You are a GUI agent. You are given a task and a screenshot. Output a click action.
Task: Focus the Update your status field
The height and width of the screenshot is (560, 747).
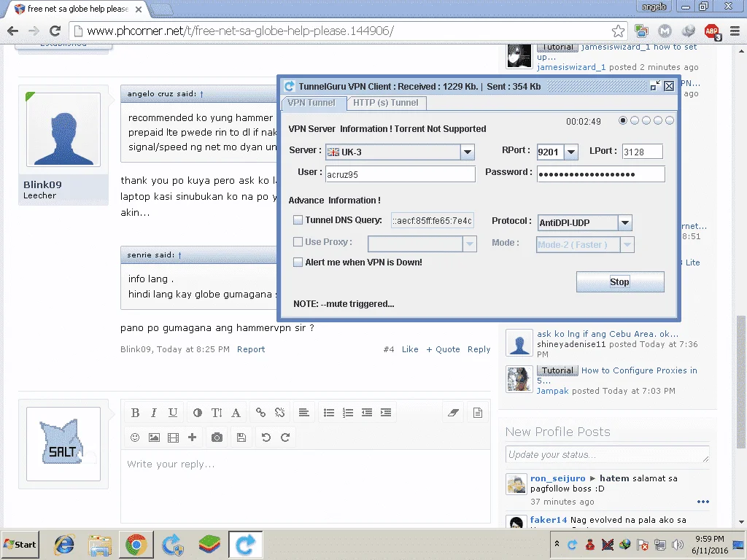(608, 455)
